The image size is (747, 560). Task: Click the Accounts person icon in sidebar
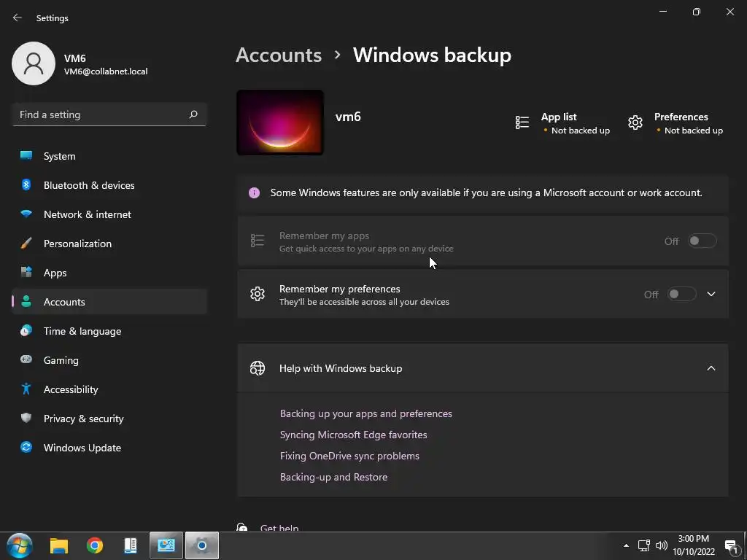26,301
